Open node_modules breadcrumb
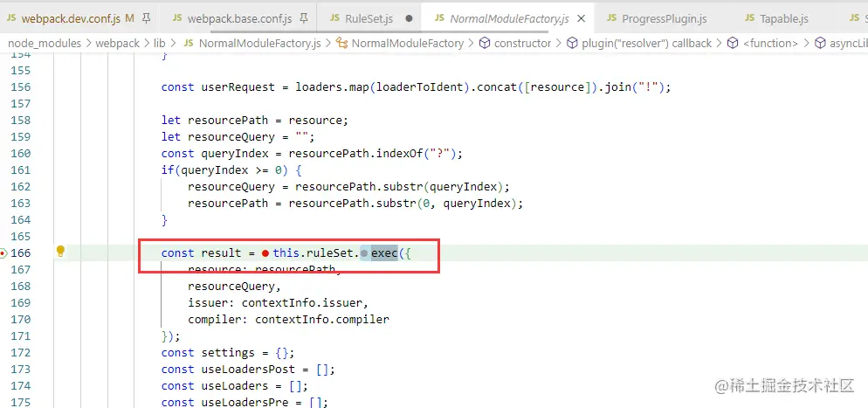This screenshot has height=408, width=868. (45, 43)
